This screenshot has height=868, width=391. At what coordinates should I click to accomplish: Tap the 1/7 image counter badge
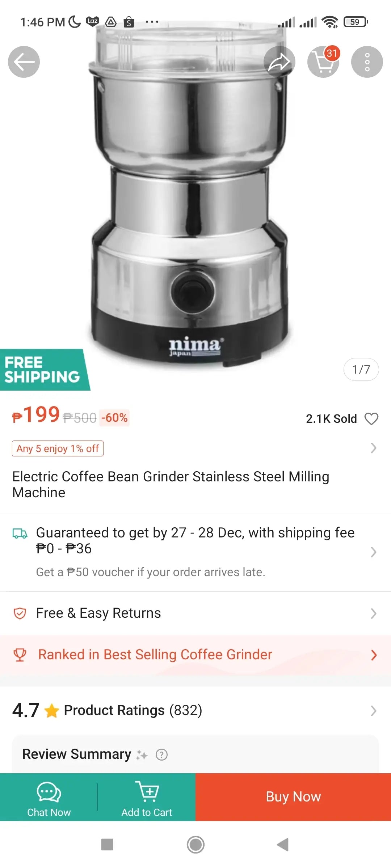tap(361, 369)
